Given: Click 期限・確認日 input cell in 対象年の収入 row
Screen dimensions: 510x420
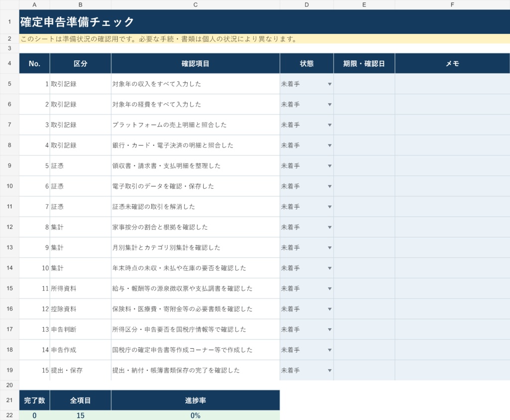Looking at the screenshot, I should pyautogui.click(x=364, y=84).
